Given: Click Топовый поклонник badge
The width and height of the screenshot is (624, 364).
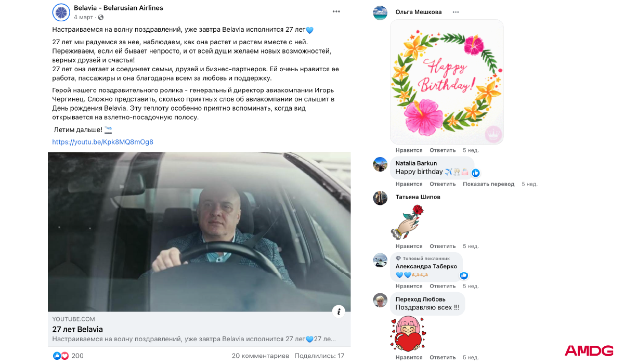Looking at the screenshot, I should [x=422, y=258].
